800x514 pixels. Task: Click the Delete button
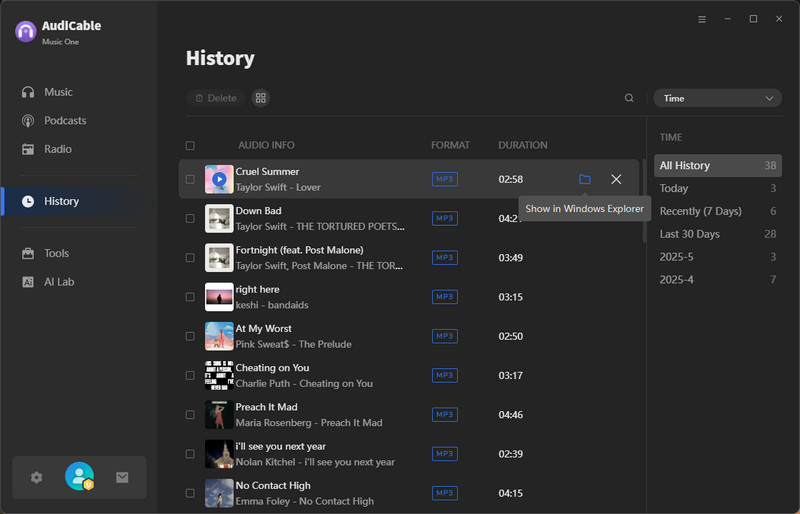[x=216, y=98]
